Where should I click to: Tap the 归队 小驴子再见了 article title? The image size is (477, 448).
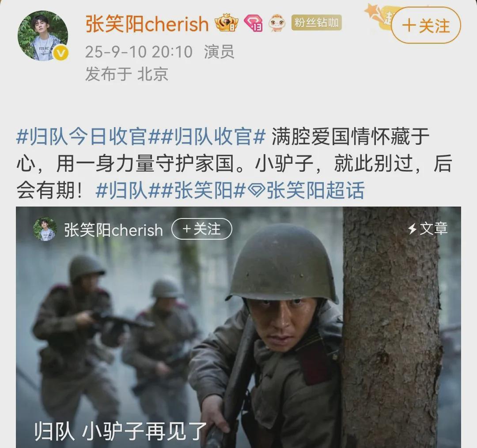[x=121, y=431]
